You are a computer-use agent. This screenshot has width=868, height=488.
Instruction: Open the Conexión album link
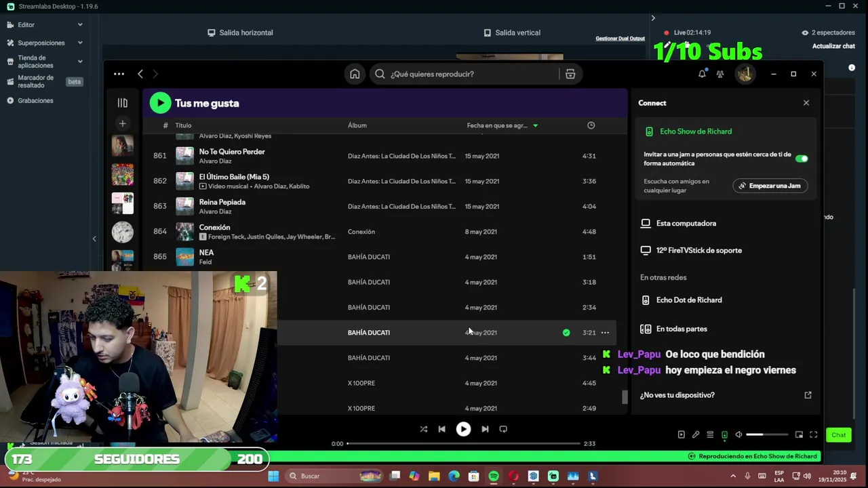point(361,232)
